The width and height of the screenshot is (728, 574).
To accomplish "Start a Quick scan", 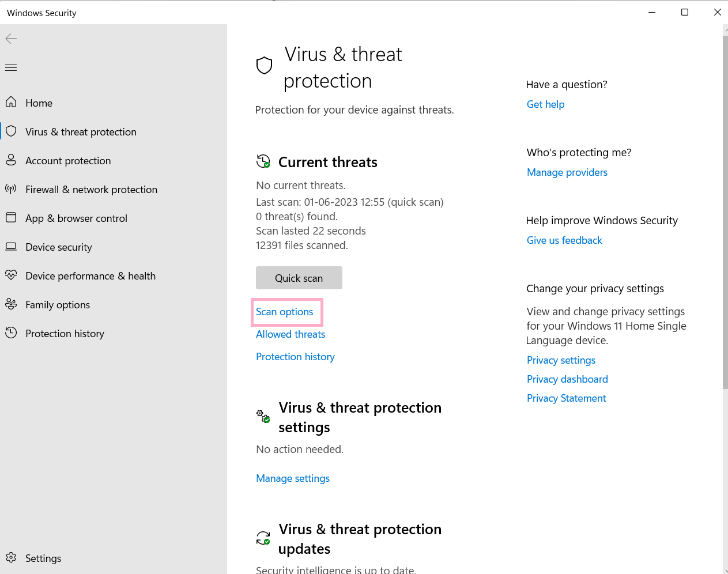I will (299, 278).
